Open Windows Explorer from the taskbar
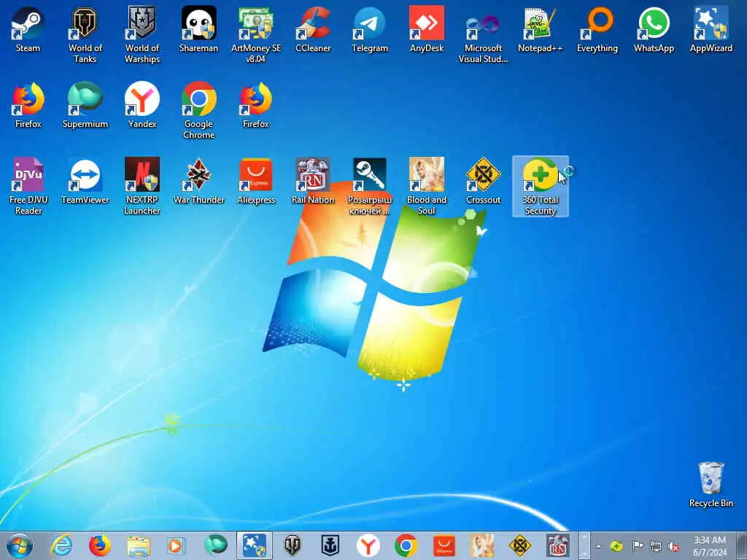This screenshot has width=747, height=560. click(x=138, y=545)
